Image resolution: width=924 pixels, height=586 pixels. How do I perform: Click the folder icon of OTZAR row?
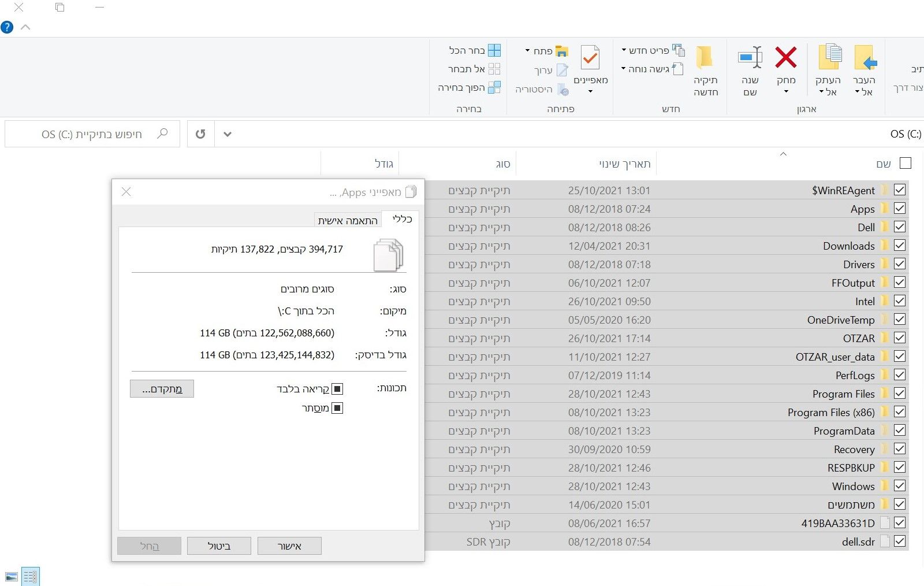[x=884, y=338]
